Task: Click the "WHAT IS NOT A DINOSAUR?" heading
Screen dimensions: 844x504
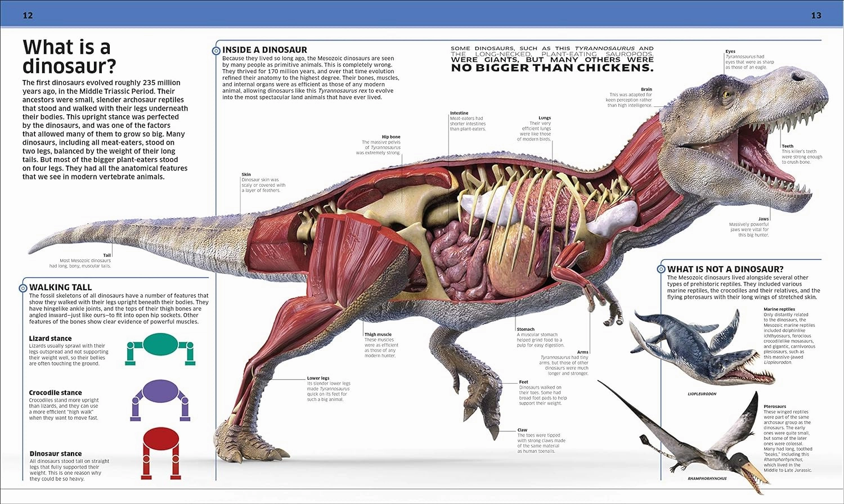Action: click(725, 269)
